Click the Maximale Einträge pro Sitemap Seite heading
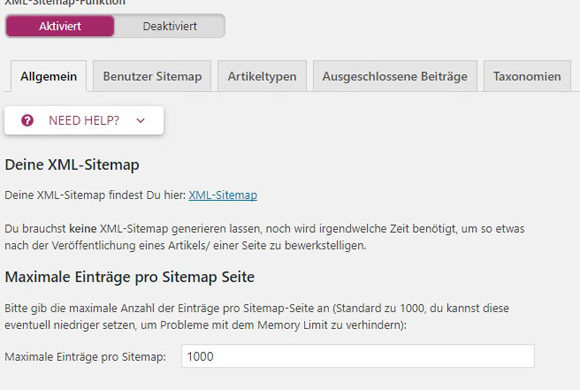Screen dimensions: 580x390 click(129, 277)
